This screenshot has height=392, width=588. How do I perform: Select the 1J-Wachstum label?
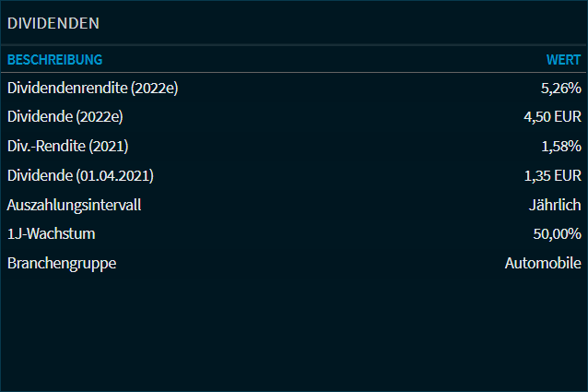point(51,233)
